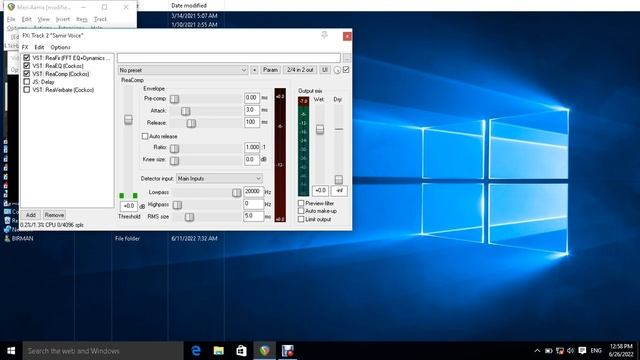Click the ellipsis button beside comment field
This screenshot has height=360, width=640.
[347, 58]
